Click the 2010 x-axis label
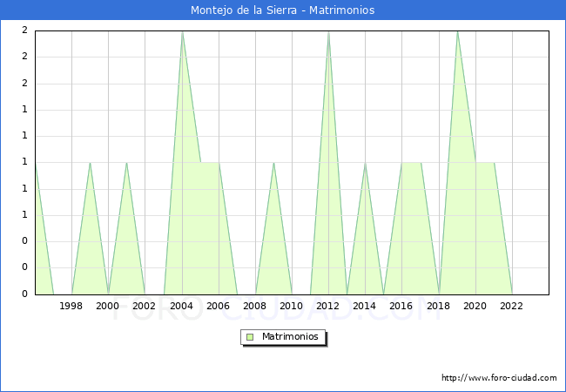Screen dimensions: 566x392 292,306
